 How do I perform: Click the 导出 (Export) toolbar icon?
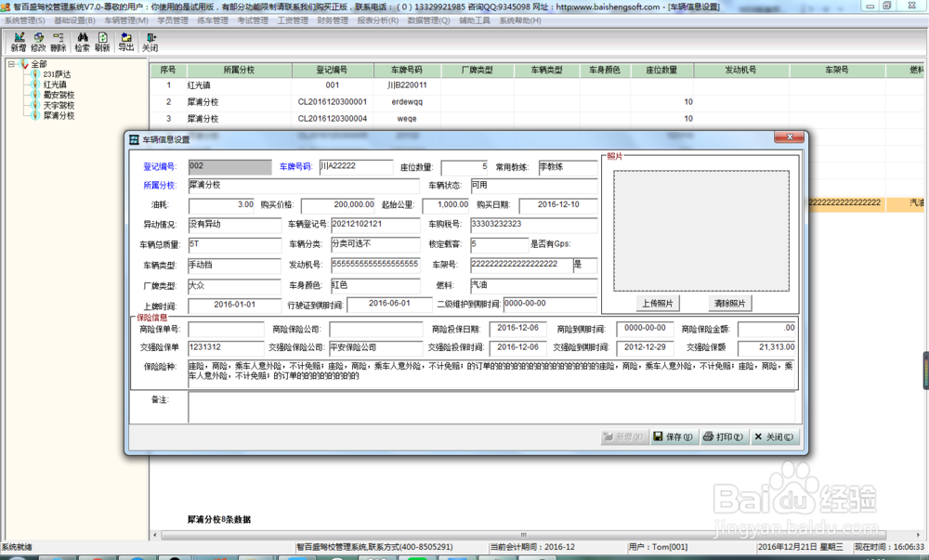point(125,42)
